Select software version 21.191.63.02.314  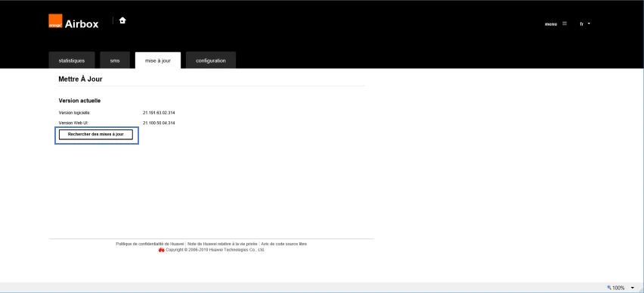pos(159,113)
